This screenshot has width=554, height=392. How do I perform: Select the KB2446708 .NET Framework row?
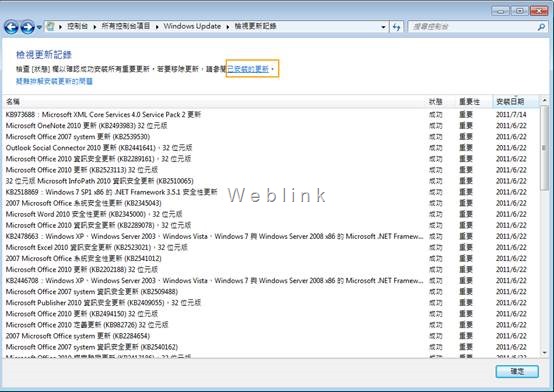[271, 281]
